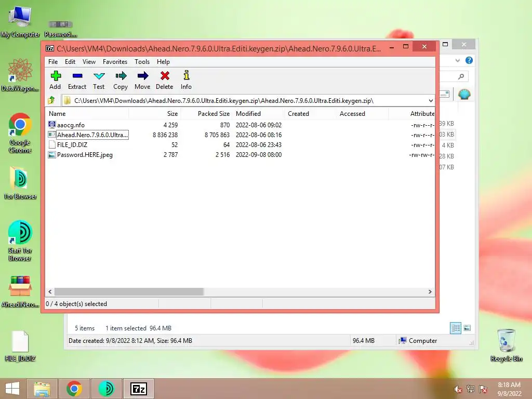Image resolution: width=532 pixels, height=399 pixels.
Task: Open the Info toolbar icon
Action: click(187, 80)
